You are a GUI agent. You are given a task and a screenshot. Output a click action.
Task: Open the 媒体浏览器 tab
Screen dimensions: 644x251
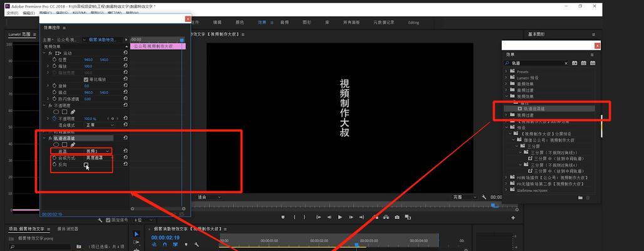68,229
